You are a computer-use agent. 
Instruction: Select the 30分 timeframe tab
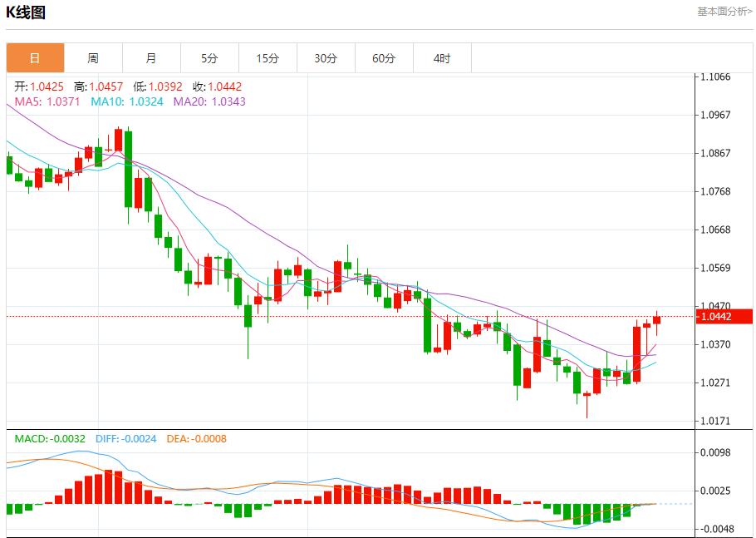point(326,58)
